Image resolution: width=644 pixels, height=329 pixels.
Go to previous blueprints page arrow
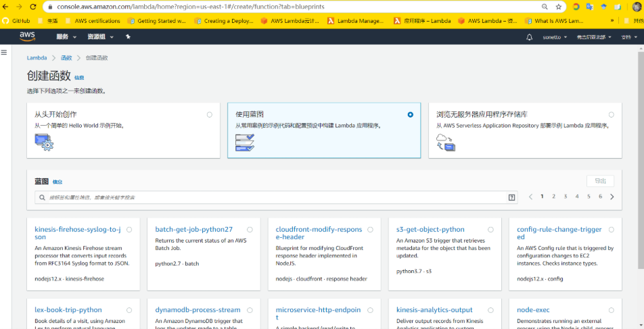[530, 197]
